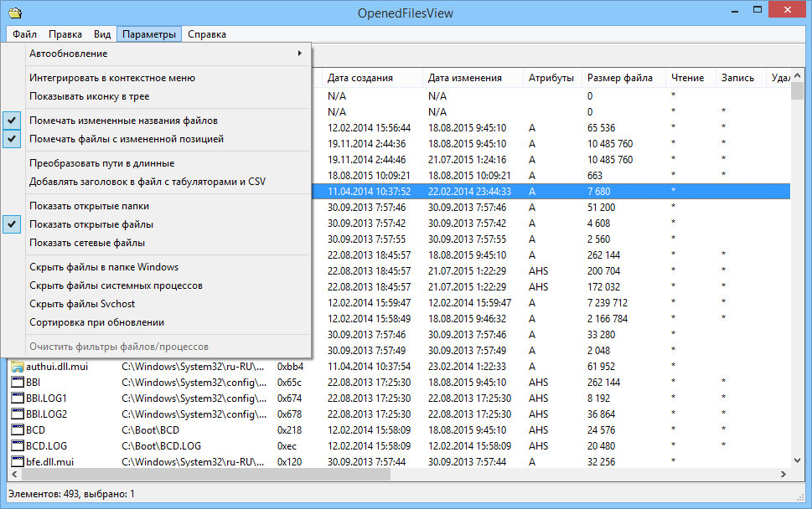The image size is (812, 509).
Task: Click the status bar text 'Элементов: 493, выбрано: 1'
Action: click(x=71, y=494)
